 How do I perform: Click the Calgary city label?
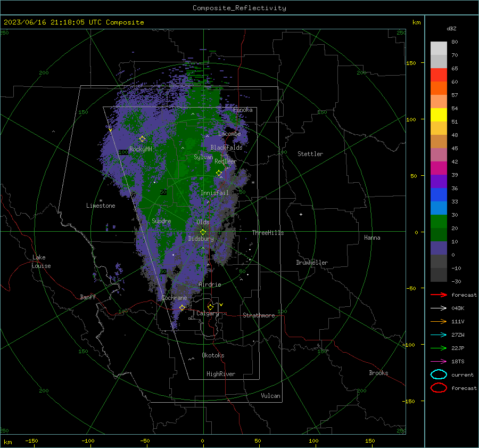pyautogui.click(x=208, y=313)
